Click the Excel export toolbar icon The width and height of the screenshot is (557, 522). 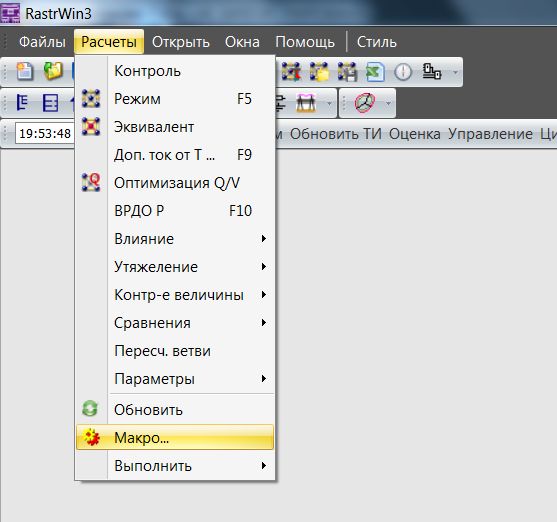pyautogui.click(x=375, y=71)
